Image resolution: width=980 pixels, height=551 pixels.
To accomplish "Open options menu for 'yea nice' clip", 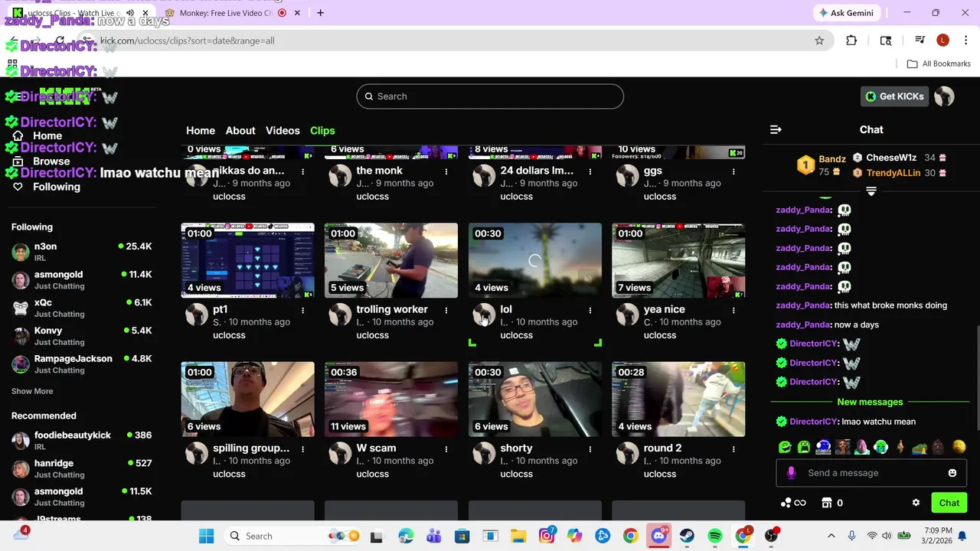I will click(x=733, y=310).
